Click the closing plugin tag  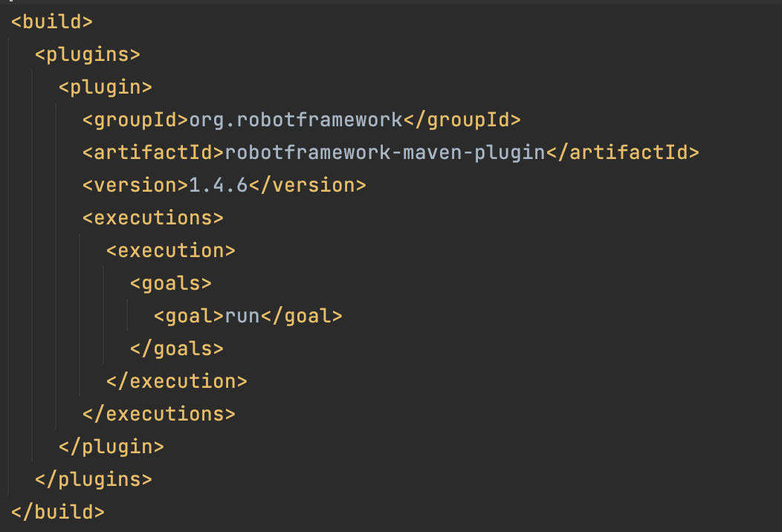pyautogui.click(x=112, y=447)
